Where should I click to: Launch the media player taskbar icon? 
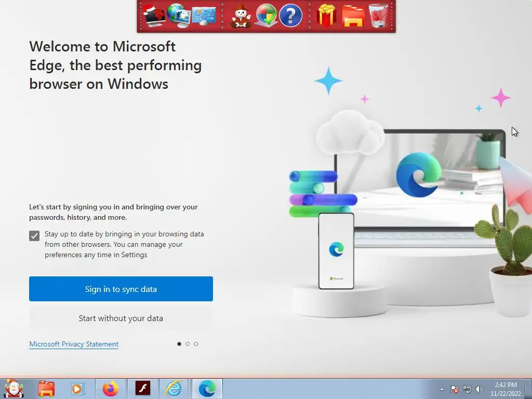(77, 389)
